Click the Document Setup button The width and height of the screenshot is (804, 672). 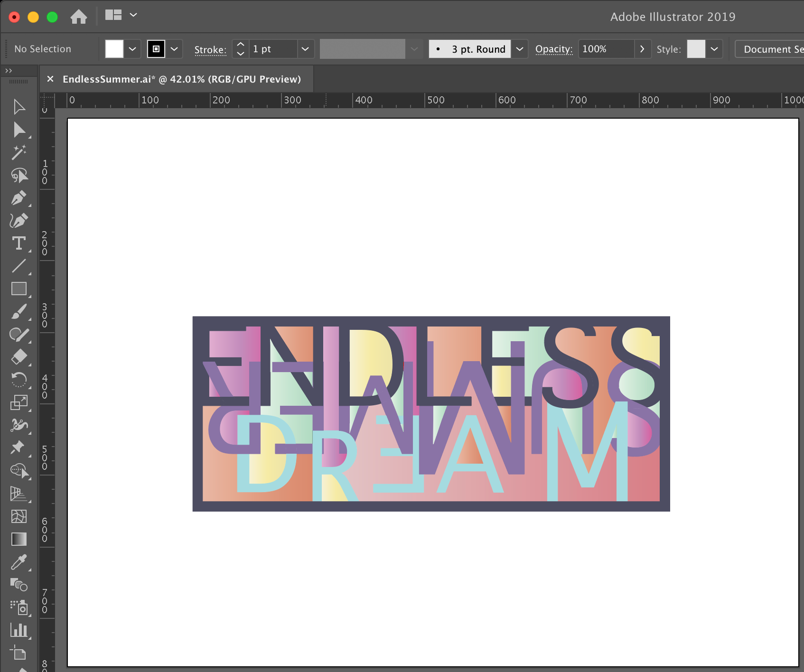tap(770, 49)
